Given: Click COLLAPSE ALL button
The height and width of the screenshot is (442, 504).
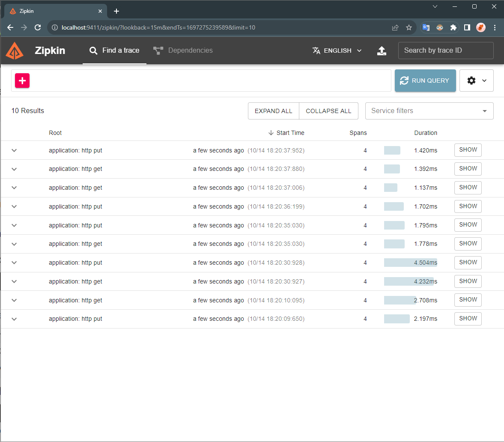Looking at the screenshot, I should pyautogui.click(x=328, y=111).
